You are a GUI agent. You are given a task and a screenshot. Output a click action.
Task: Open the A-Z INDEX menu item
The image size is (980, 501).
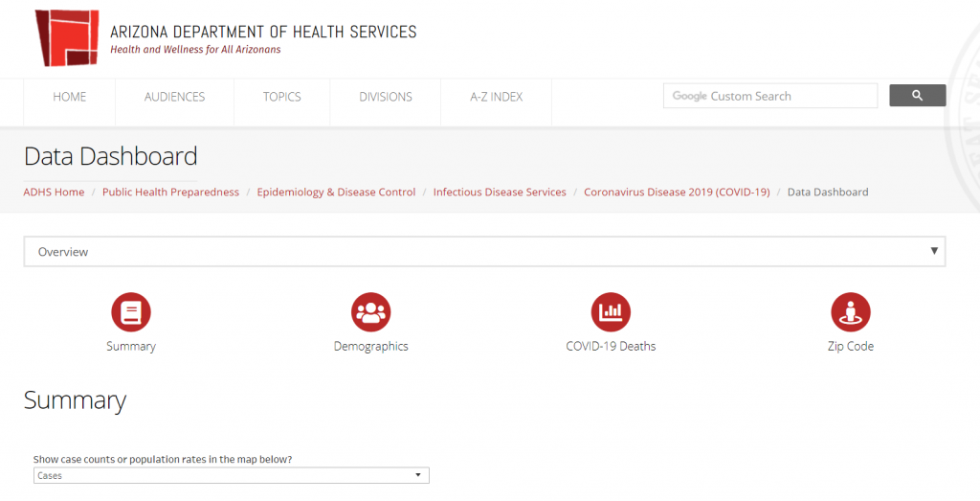496,97
